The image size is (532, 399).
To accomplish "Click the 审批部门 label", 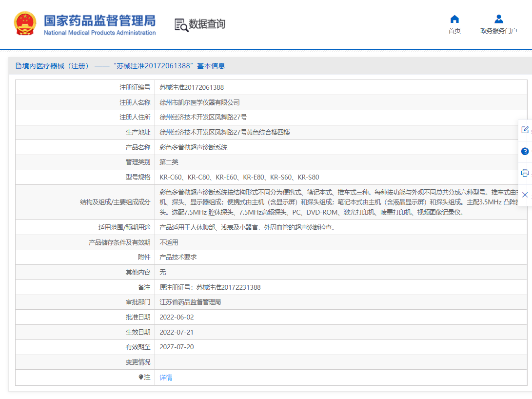I will point(138,302).
